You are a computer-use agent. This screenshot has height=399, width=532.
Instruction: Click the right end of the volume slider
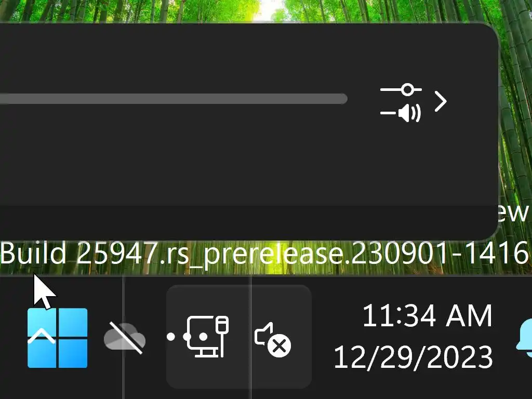(342, 99)
